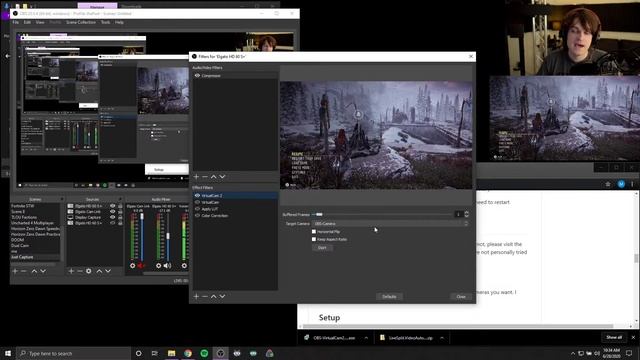Image resolution: width=640 pixels, height=360 pixels.
Task: Open Scene Collection menu in OBS
Action: pos(81,22)
